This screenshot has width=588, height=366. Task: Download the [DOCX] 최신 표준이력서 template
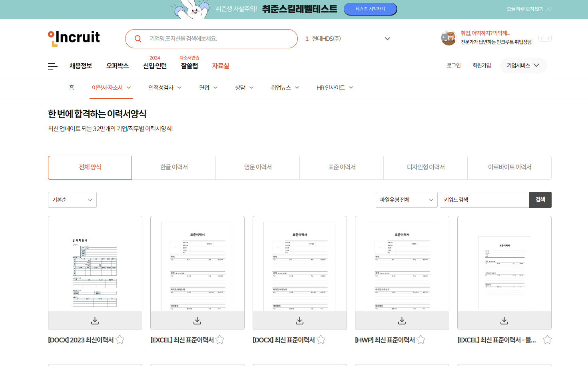(299, 320)
